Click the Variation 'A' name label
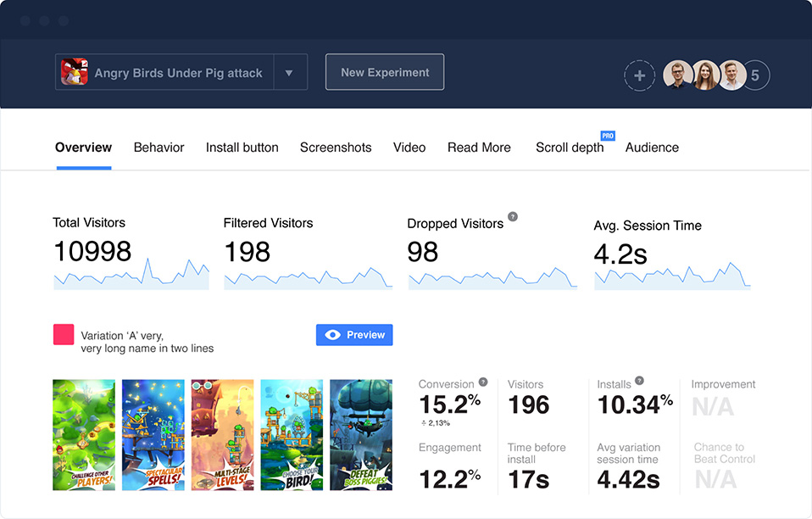 (147, 342)
